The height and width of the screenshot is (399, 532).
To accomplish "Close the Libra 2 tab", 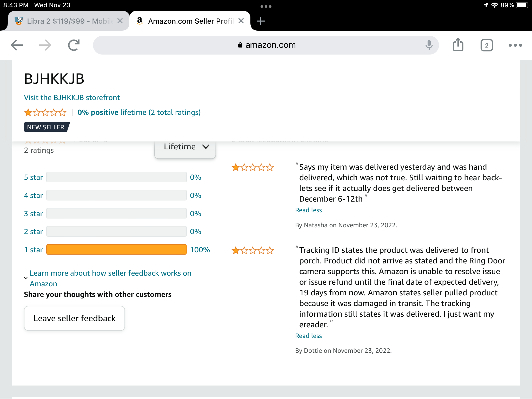I will 120,21.
